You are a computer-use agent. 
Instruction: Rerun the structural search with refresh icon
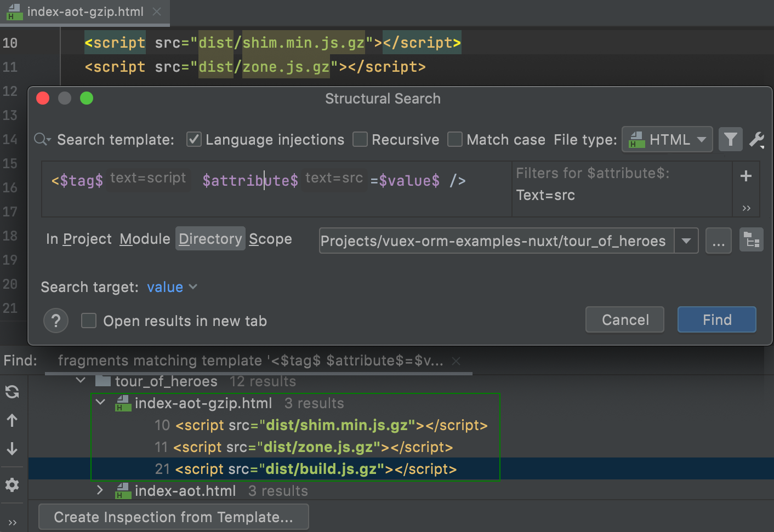[12, 392]
